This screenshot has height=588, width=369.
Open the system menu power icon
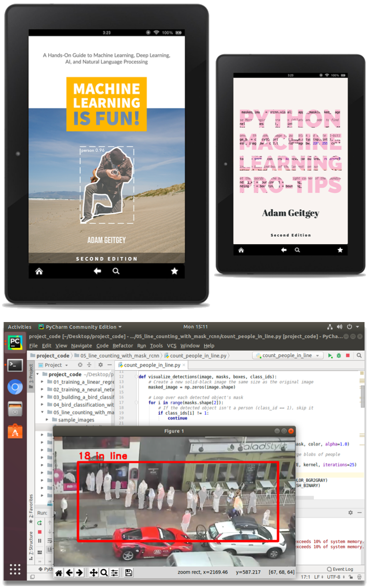(x=350, y=327)
